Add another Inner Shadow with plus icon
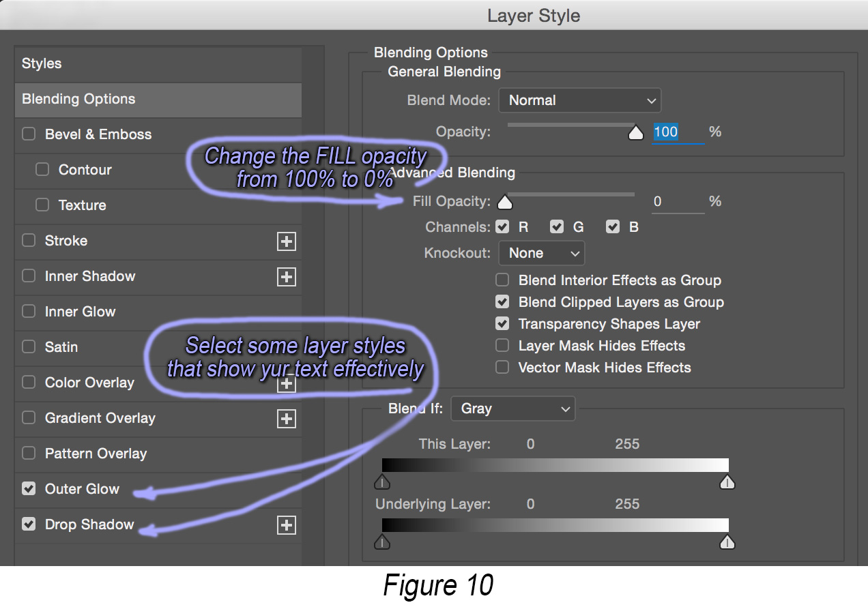This screenshot has height=607, width=868. click(287, 277)
